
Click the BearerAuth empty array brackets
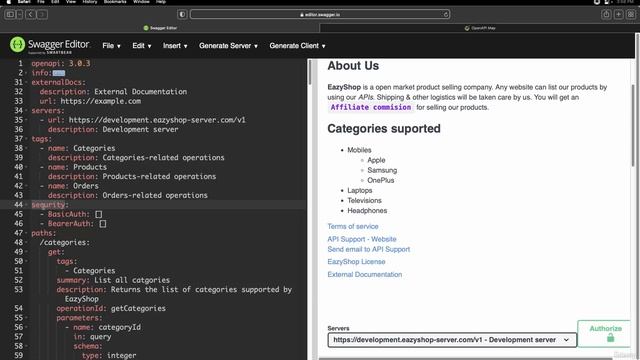(103, 224)
